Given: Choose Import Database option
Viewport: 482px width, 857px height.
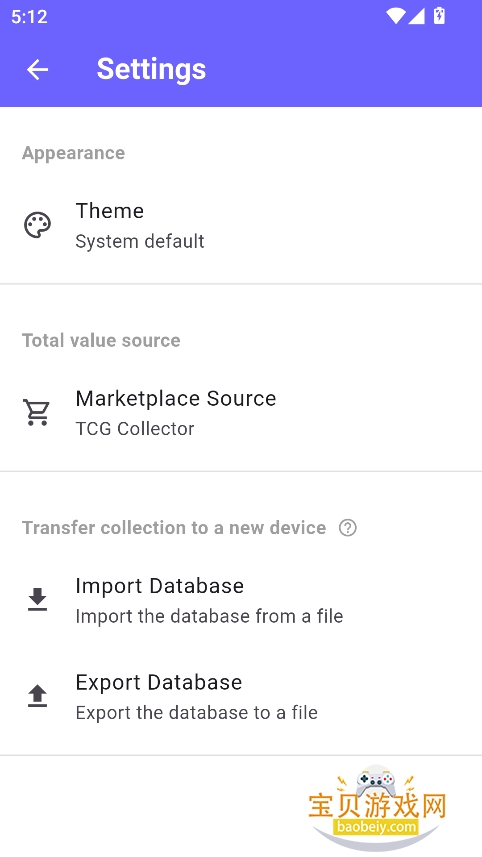Looking at the screenshot, I should pos(241,600).
